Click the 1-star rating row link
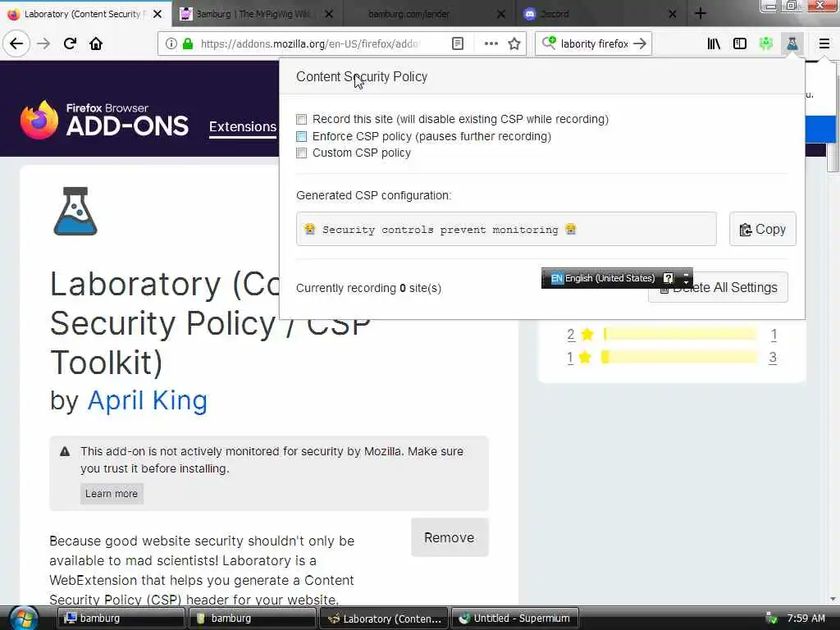840x630 pixels. [x=570, y=358]
